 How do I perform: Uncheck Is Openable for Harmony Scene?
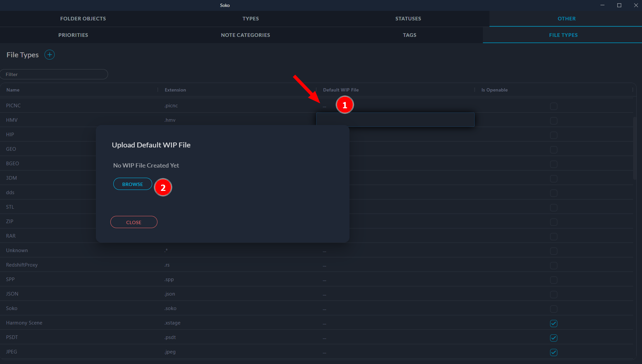[553, 323]
